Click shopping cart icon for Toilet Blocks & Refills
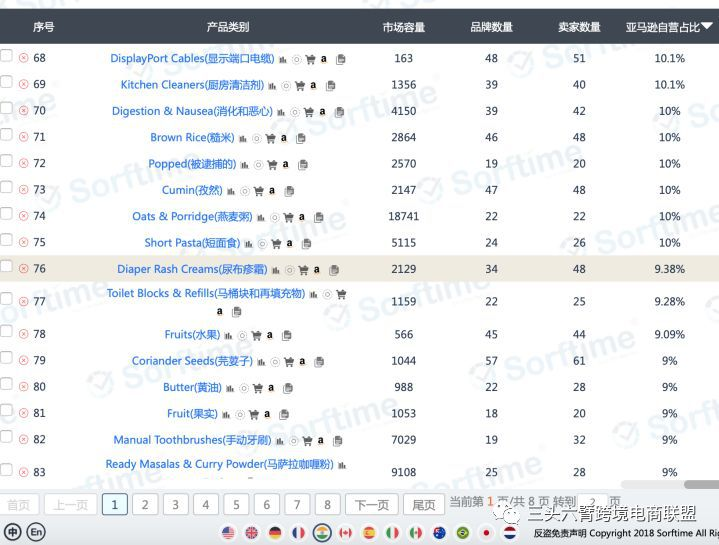719x545 pixels. (x=341, y=294)
